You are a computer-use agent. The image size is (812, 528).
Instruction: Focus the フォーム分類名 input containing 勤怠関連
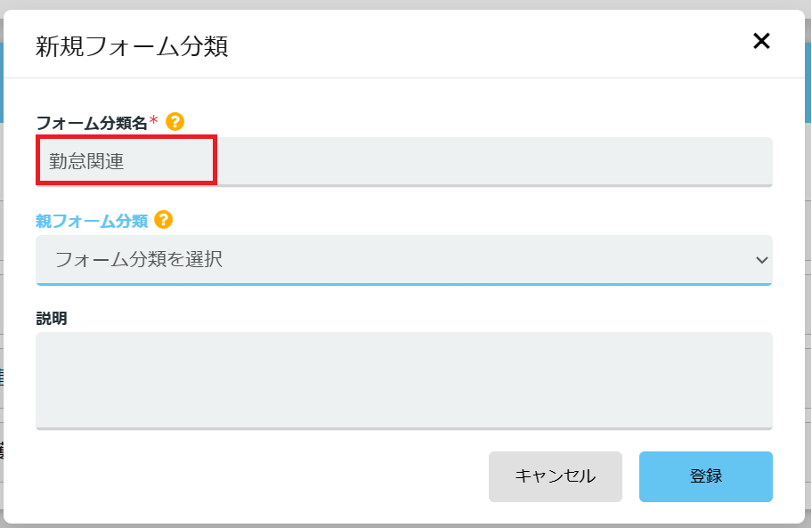click(x=404, y=161)
